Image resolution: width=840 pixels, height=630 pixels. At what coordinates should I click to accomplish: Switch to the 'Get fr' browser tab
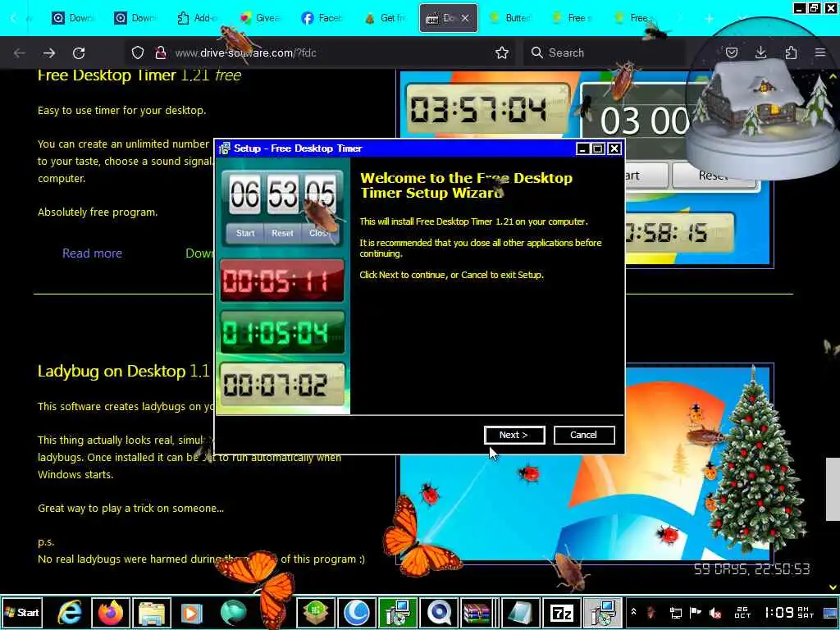[x=386, y=18]
